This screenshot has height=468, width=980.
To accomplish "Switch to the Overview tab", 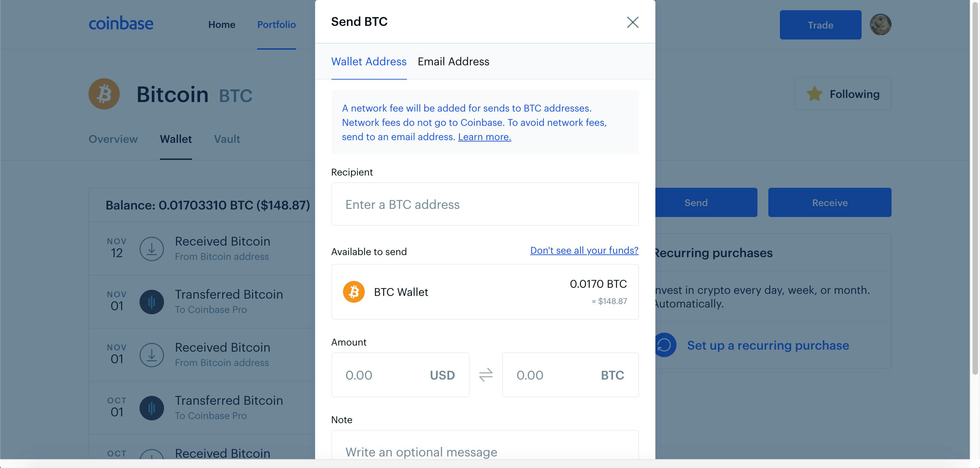I will 113,139.
